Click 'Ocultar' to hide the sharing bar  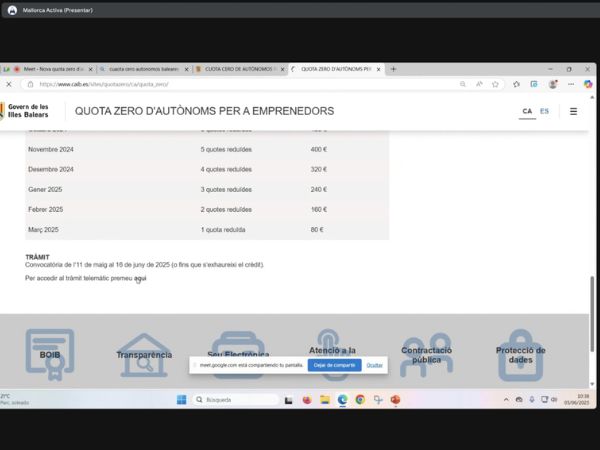(374, 365)
